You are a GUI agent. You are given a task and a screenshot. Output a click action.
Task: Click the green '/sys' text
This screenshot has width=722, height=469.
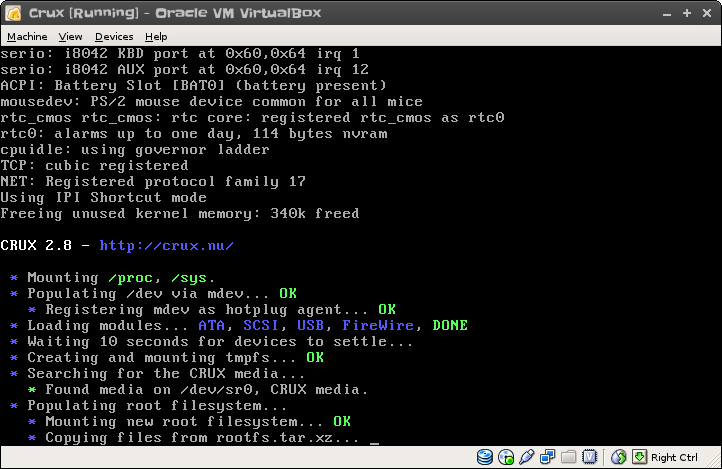pos(189,278)
